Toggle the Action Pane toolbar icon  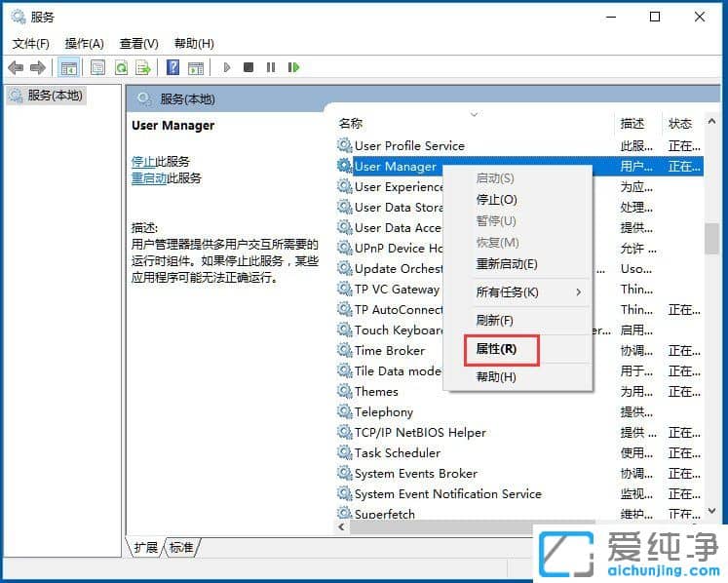pyautogui.click(x=196, y=68)
